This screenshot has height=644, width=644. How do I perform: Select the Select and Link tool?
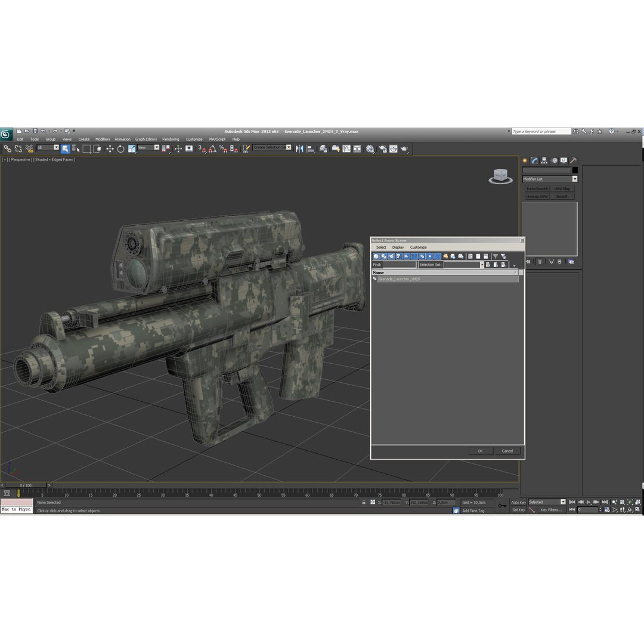pos(7,148)
